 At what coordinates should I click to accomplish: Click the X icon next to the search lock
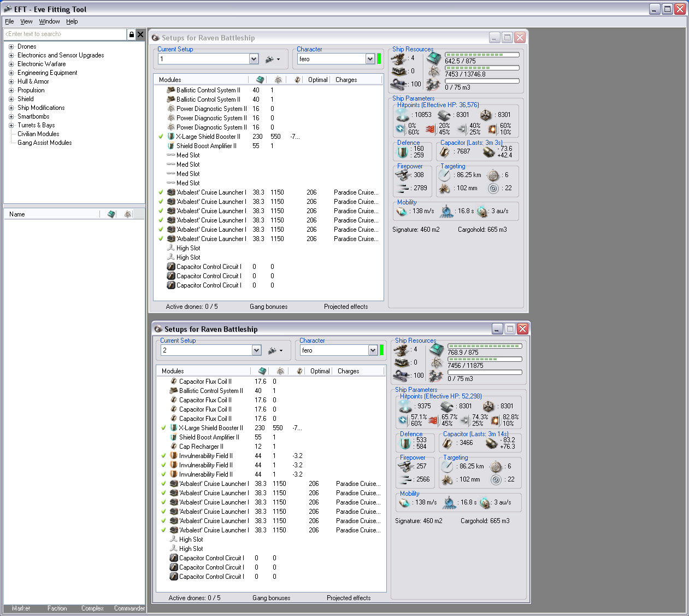click(x=140, y=34)
